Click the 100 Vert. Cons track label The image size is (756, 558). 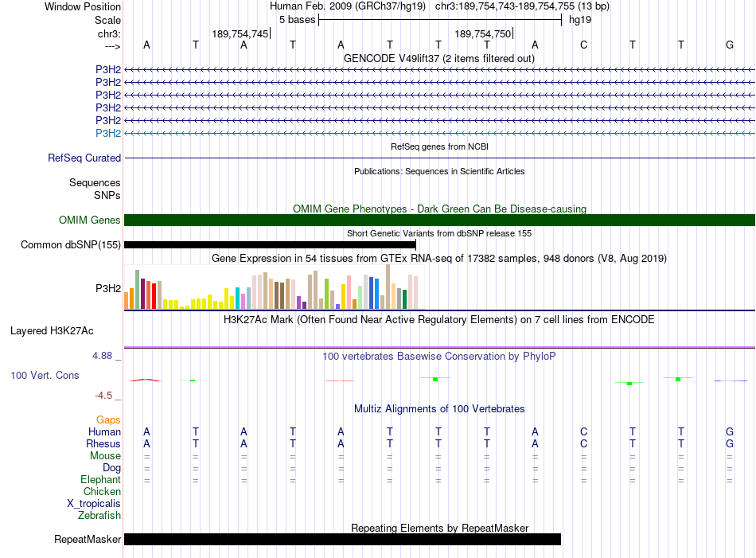coord(45,375)
